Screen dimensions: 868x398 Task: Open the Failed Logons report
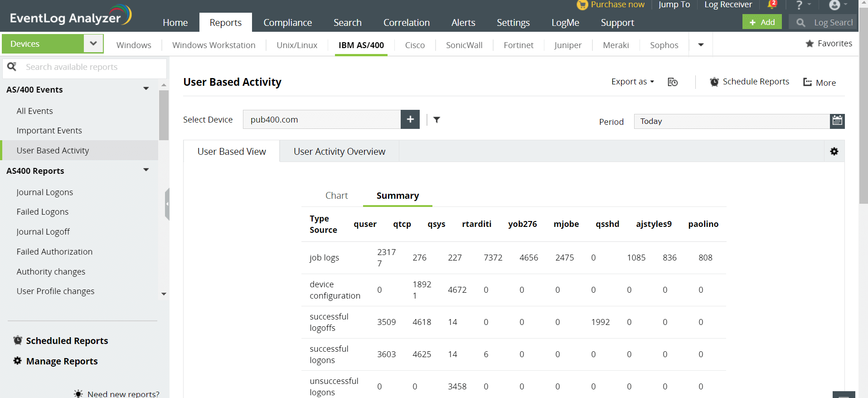43,211
